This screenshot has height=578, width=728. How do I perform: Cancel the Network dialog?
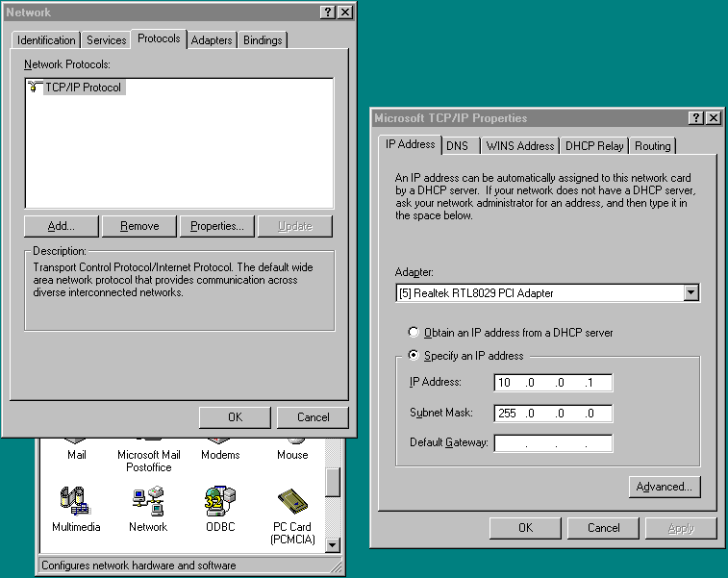(313, 417)
